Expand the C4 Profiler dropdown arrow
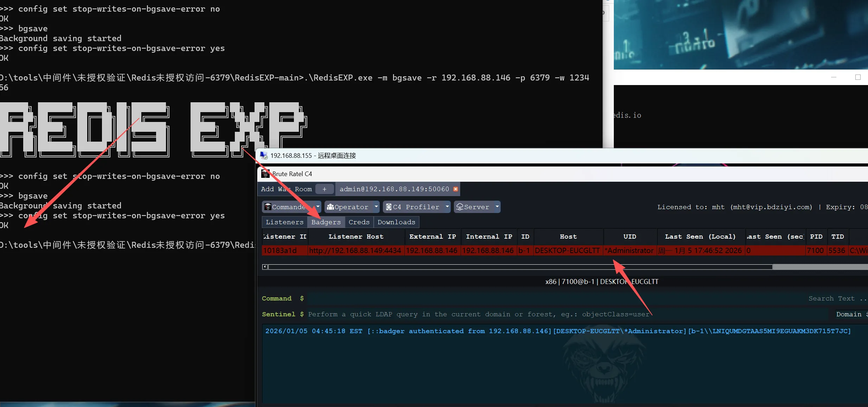The height and width of the screenshot is (407, 868). (447, 207)
